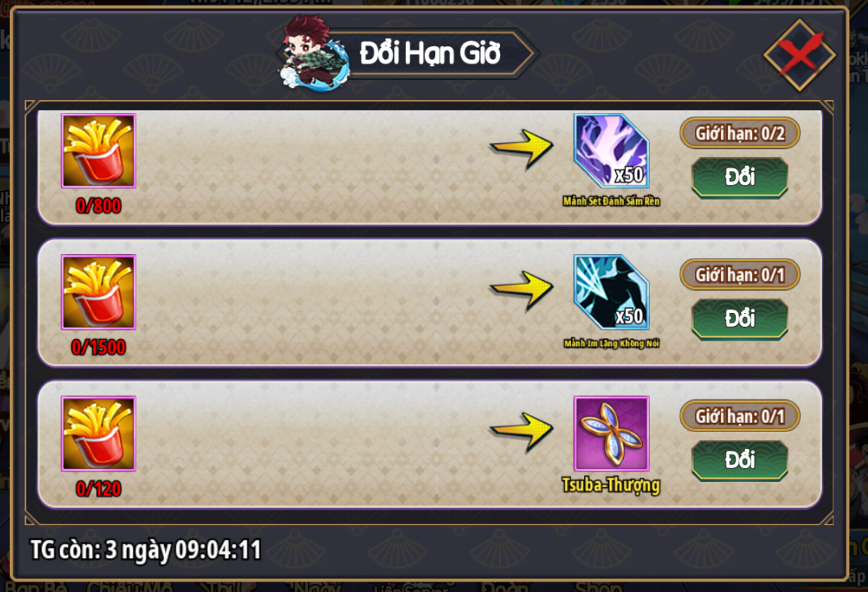Click Đổi button for Mảnh Im Lặng Không Nói
This screenshot has height=592, width=868.
pos(739,319)
